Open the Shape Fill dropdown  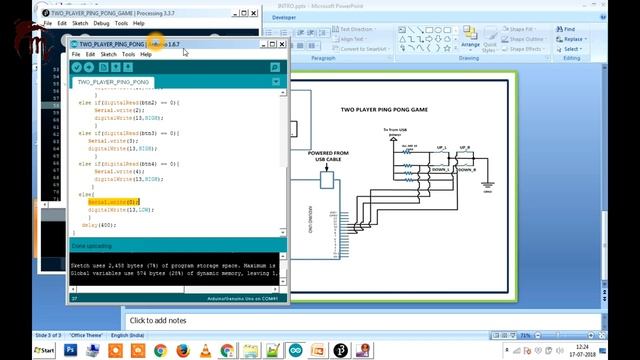518,29
